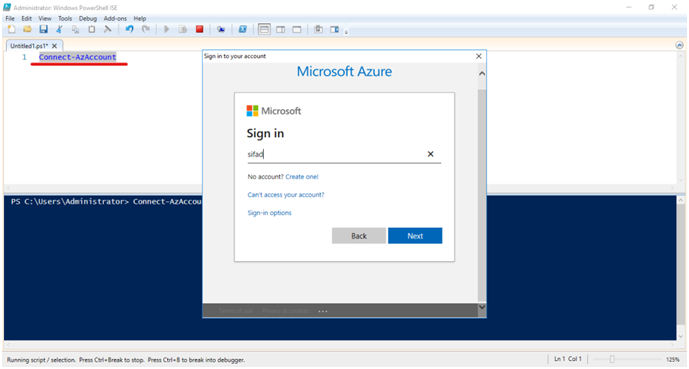Open the Tools menu
The height and width of the screenshot is (369, 689).
[65, 18]
